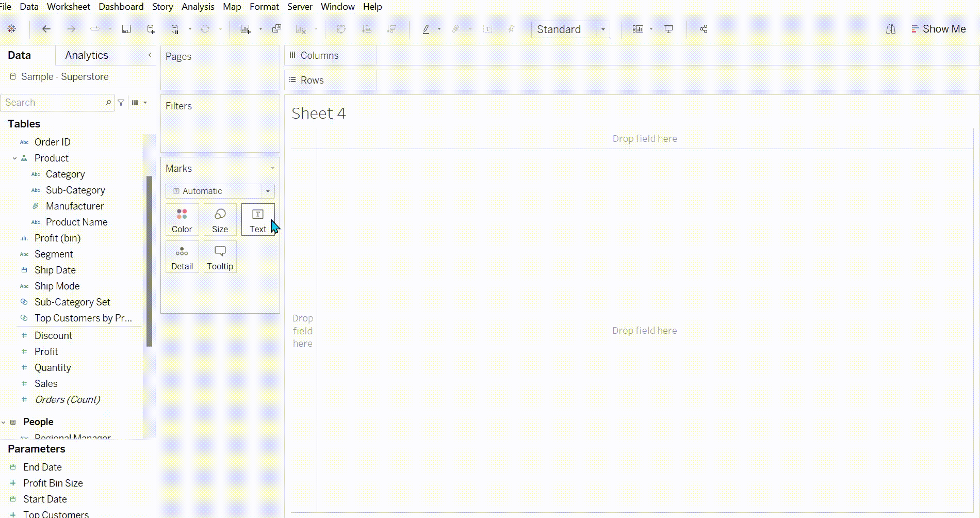Open the Size marks card
This screenshot has height=518, width=980.
coord(220,220)
